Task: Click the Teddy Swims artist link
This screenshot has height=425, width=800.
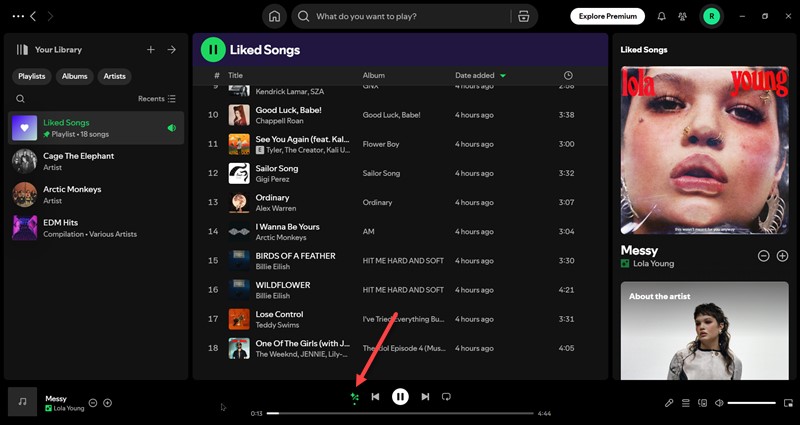Action: click(x=277, y=325)
